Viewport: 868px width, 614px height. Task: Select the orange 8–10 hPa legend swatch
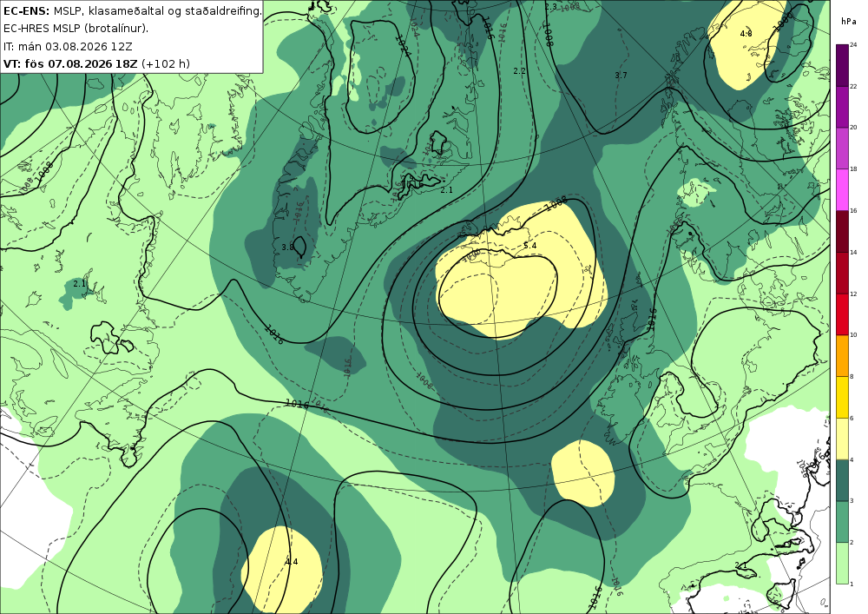pos(842,355)
